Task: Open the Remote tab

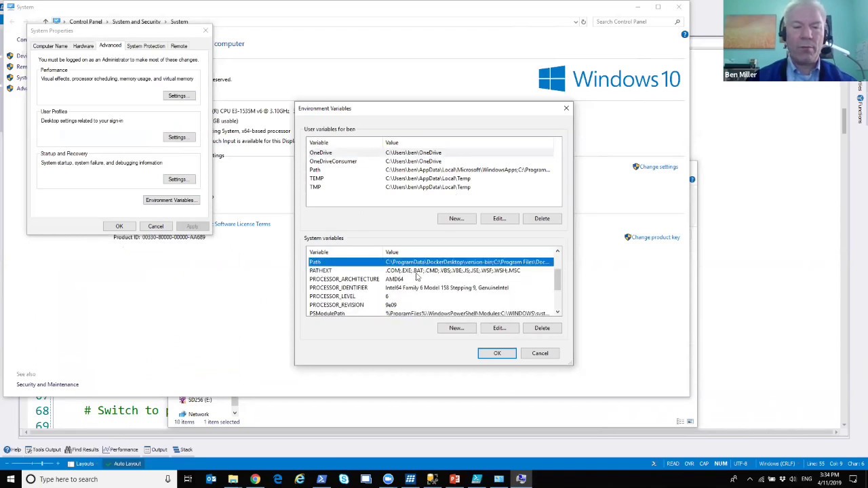Action: click(179, 46)
